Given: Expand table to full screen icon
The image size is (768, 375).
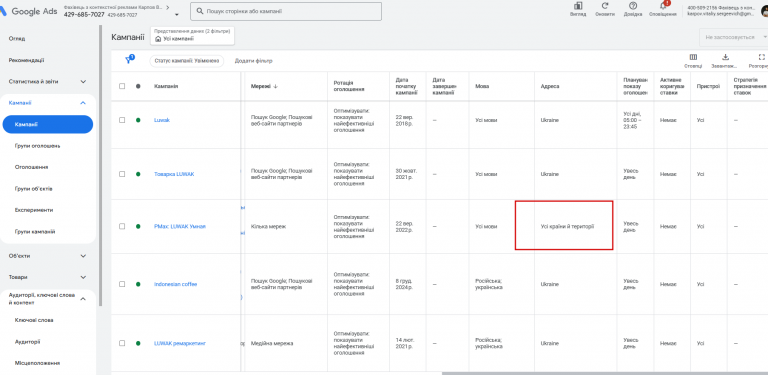Looking at the screenshot, I should tap(761, 57).
